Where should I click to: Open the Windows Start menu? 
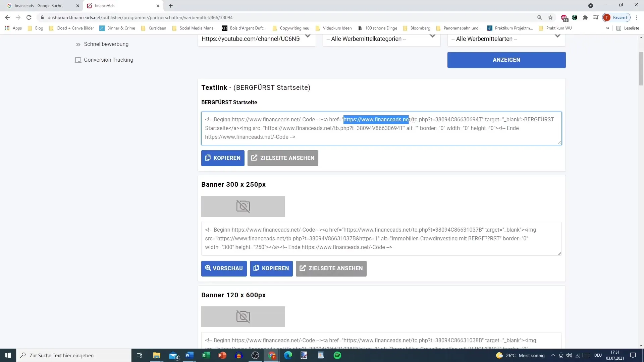tap(8, 355)
